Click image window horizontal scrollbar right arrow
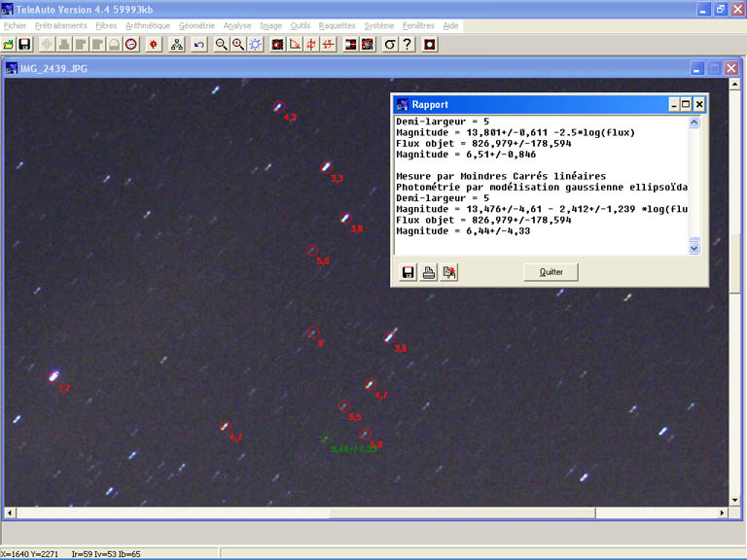747x560 pixels. pos(722,513)
